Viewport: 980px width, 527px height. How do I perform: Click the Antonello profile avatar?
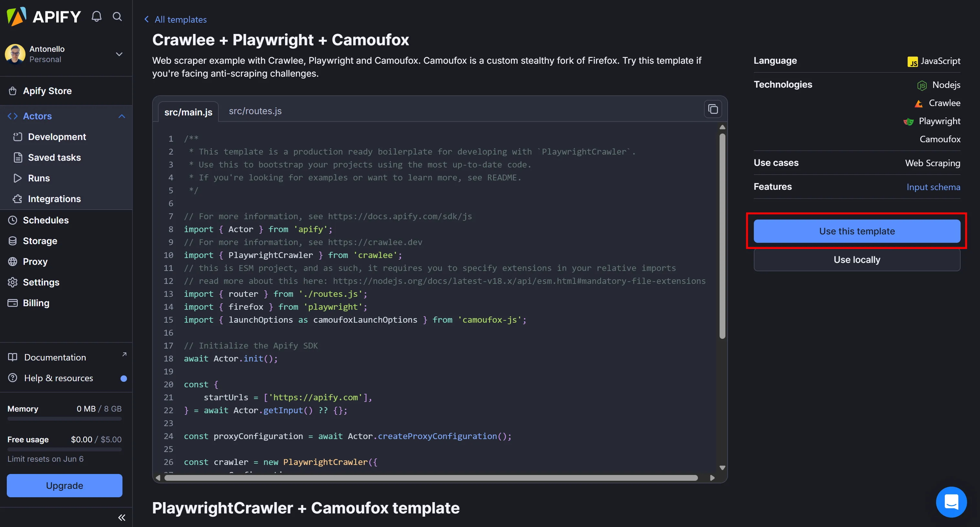coord(15,54)
